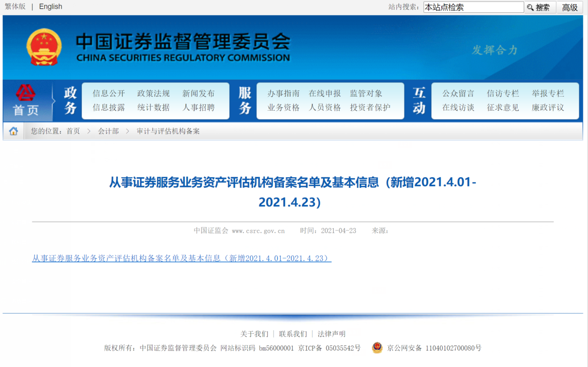The width and height of the screenshot is (588, 367).
Task: Click the police badge icon in footer
Action: [x=377, y=348]
